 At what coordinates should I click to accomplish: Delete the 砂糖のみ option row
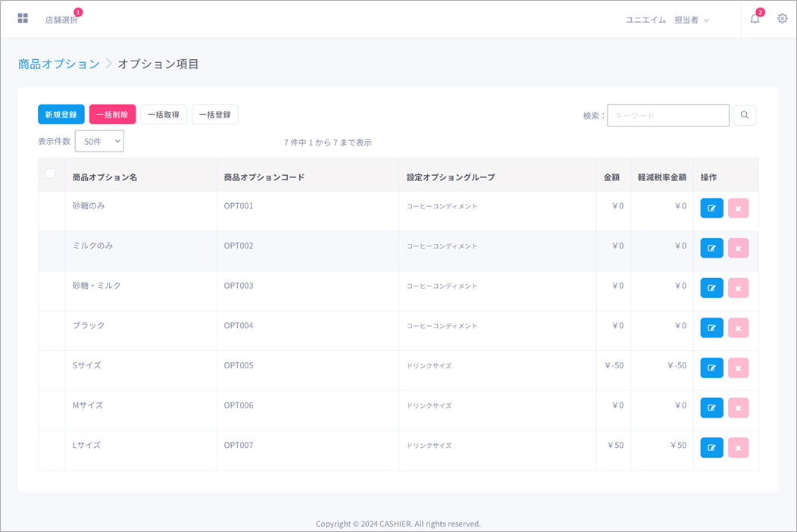click(x=738, y=208)
